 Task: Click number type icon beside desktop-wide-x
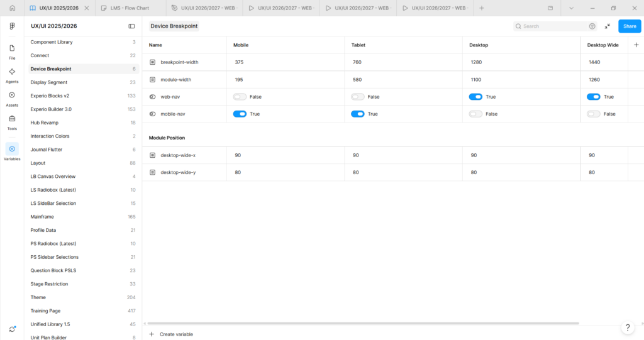click(x=152, y=155)
